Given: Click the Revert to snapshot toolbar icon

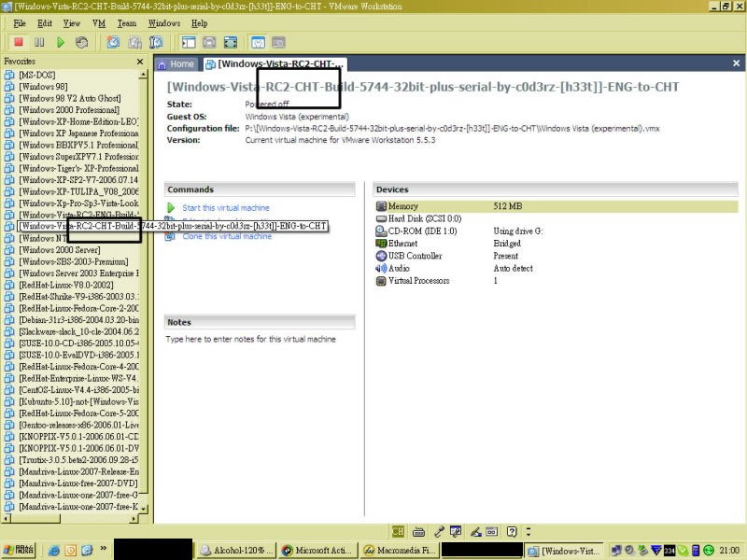Looking at the screenshot, I should pyautogui.click(x=134, y=42).
